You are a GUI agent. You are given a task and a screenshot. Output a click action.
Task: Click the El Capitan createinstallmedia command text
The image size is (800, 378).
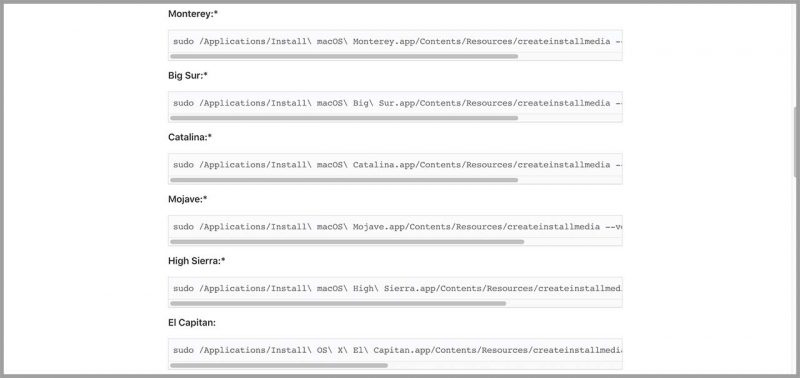pyautogui.click(x=397, y=350)
